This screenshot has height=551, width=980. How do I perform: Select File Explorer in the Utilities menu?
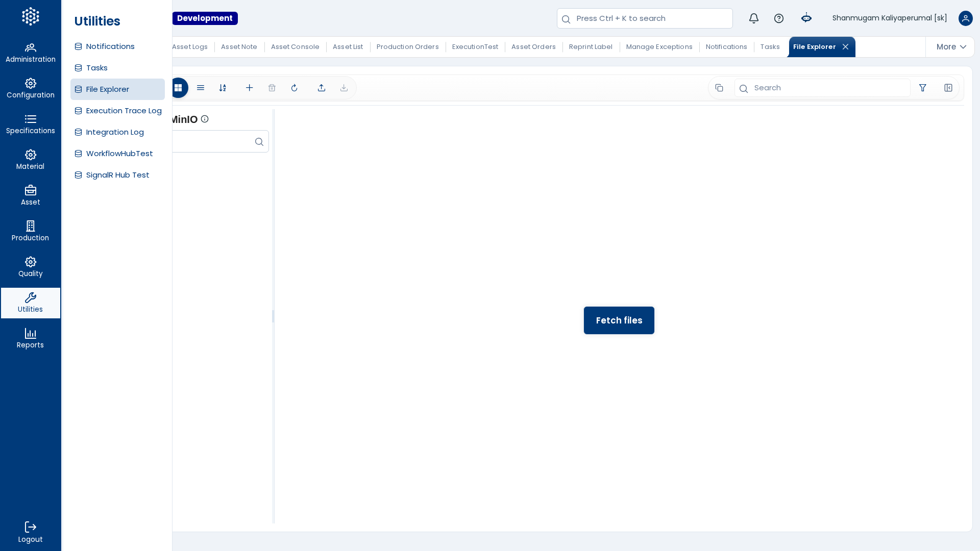pos(117,89)
